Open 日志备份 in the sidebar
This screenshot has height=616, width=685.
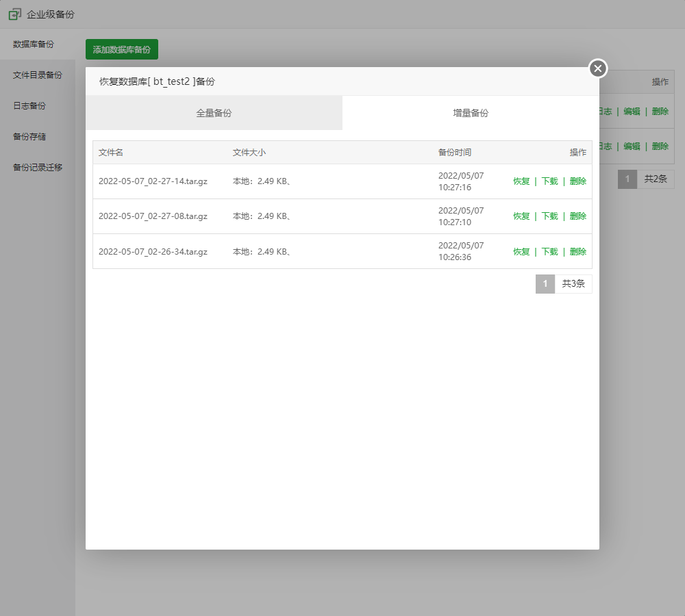click(x=29, y=106)
